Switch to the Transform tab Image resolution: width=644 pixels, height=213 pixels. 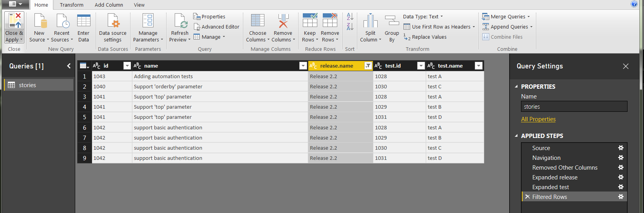pyautogui.click(x=71, y=5)
